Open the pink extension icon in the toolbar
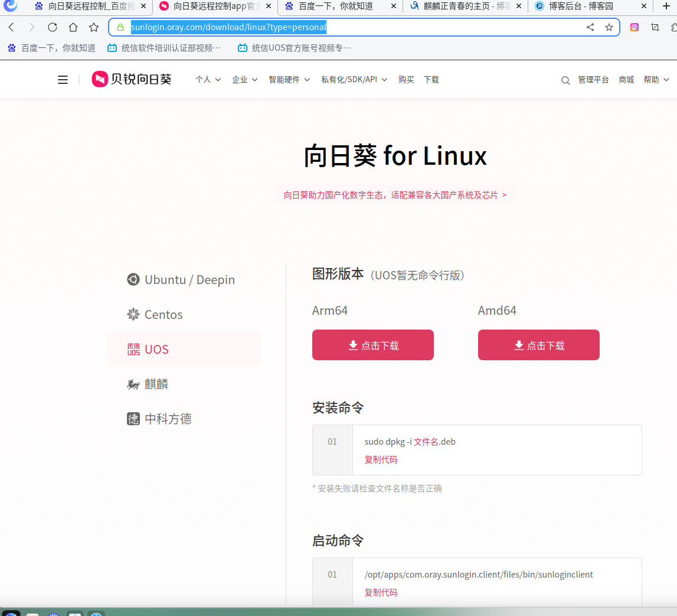677x616 pixels. pyautogui.click(x=635, y=27)
